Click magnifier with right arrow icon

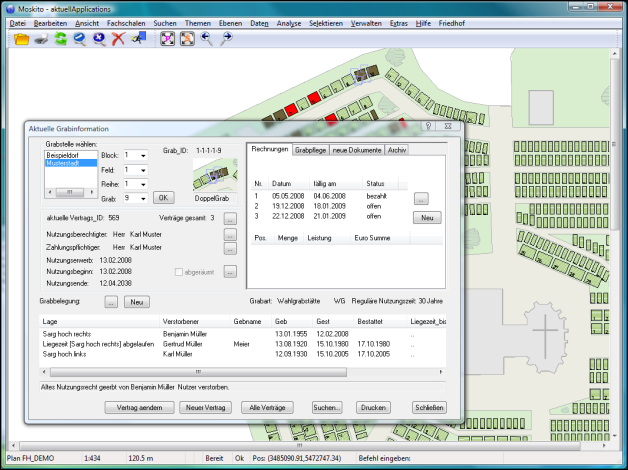[226, 38]
